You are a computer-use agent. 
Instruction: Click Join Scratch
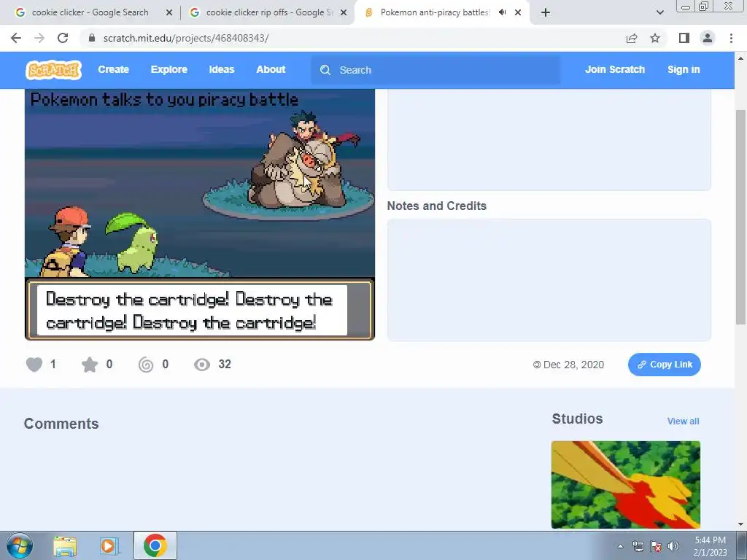tap(614, 69)
